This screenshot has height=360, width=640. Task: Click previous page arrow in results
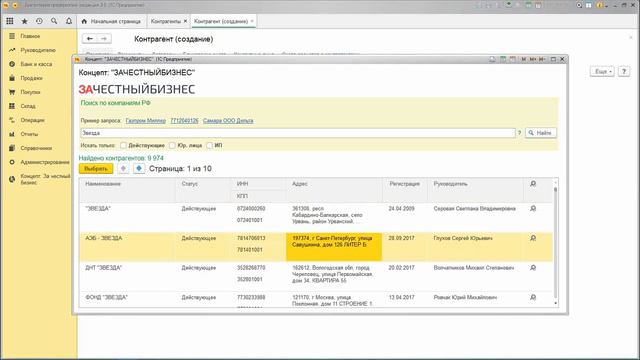coord(123,168)
